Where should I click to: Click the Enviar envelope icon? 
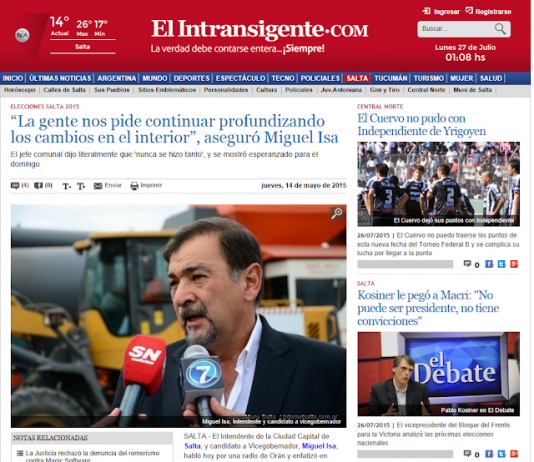98,186
